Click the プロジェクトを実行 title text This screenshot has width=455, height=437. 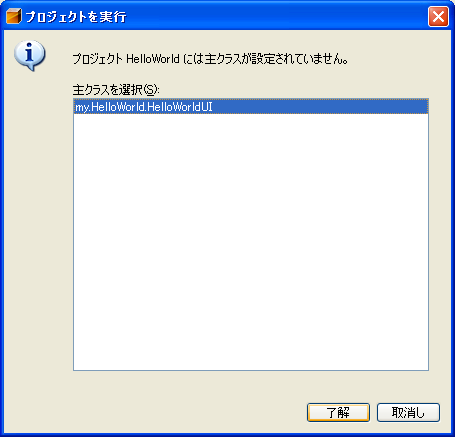click(76, 16)
